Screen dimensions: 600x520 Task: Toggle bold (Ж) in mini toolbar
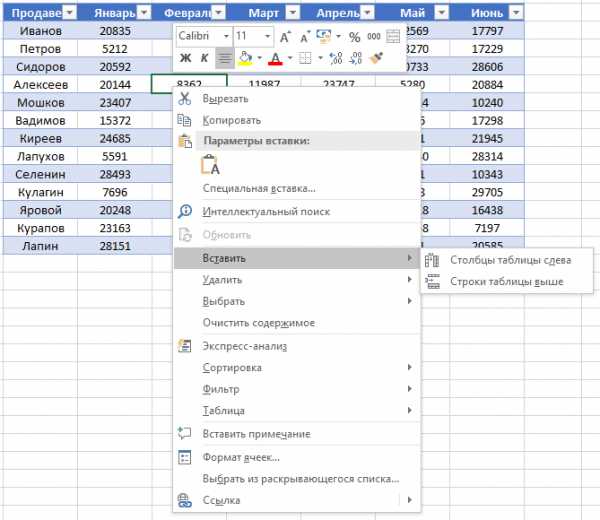186,58
